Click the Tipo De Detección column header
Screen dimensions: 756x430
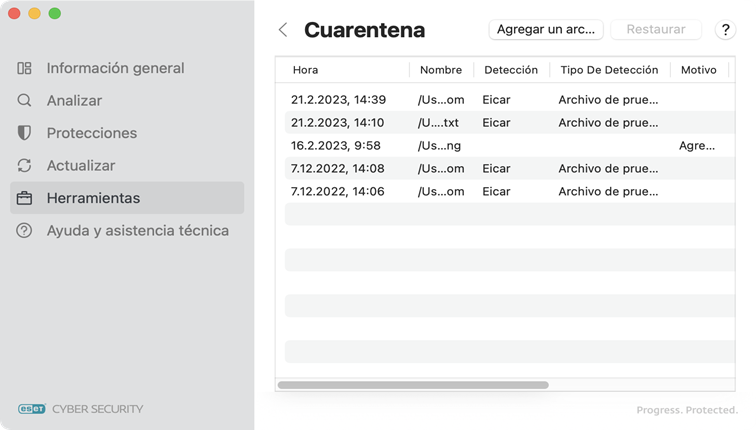point(609,70)
